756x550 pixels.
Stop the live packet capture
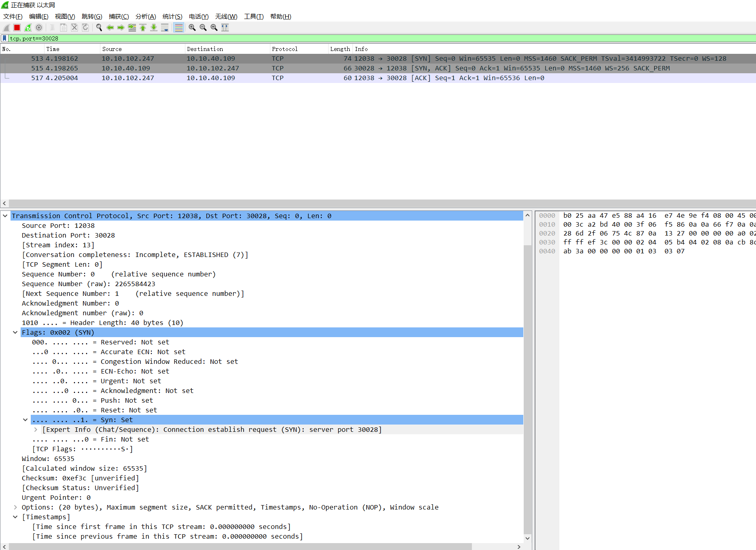(x=17, y=28)
